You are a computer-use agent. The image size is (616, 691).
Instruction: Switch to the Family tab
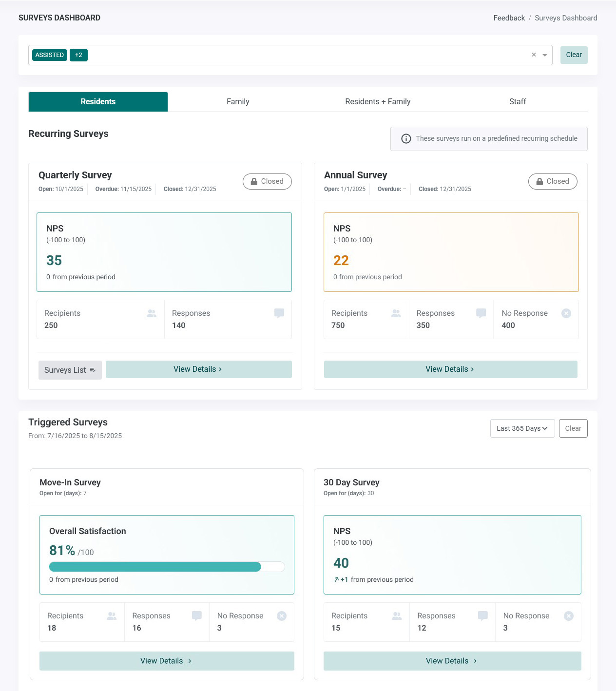[238, 102]
